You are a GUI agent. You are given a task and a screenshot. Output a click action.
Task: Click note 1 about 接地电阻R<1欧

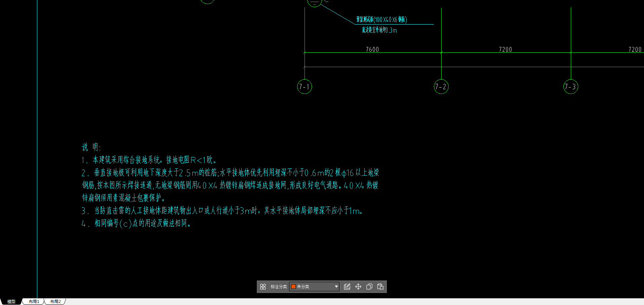click(149, 160)
